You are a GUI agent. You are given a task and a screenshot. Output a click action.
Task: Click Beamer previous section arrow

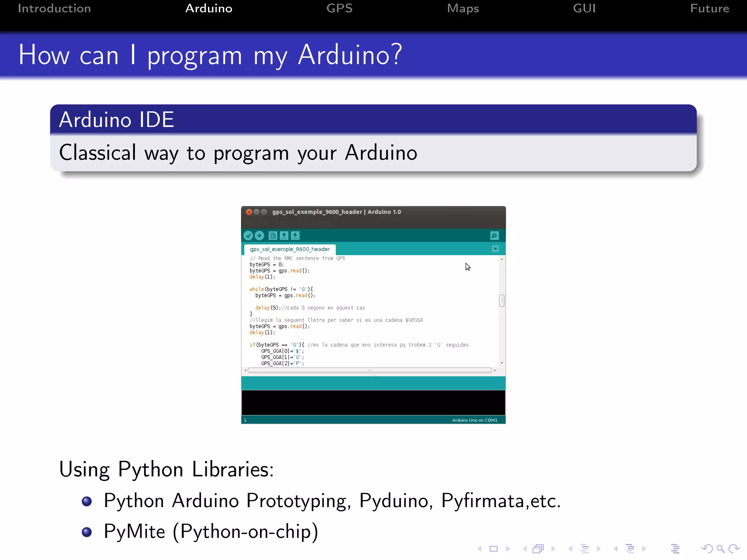click(x=616, y=549)
